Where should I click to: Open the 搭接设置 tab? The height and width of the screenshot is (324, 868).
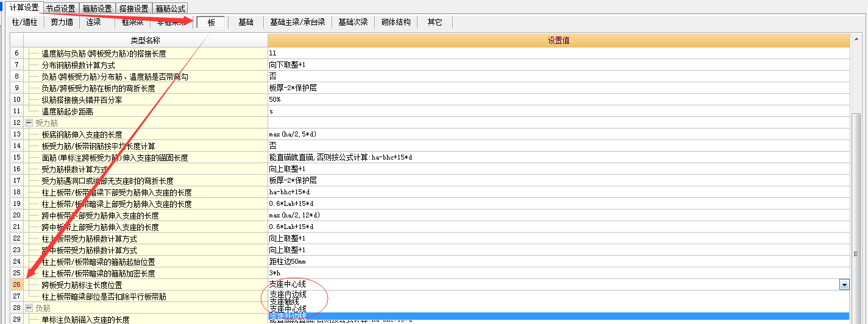click(x=134, y=9)
